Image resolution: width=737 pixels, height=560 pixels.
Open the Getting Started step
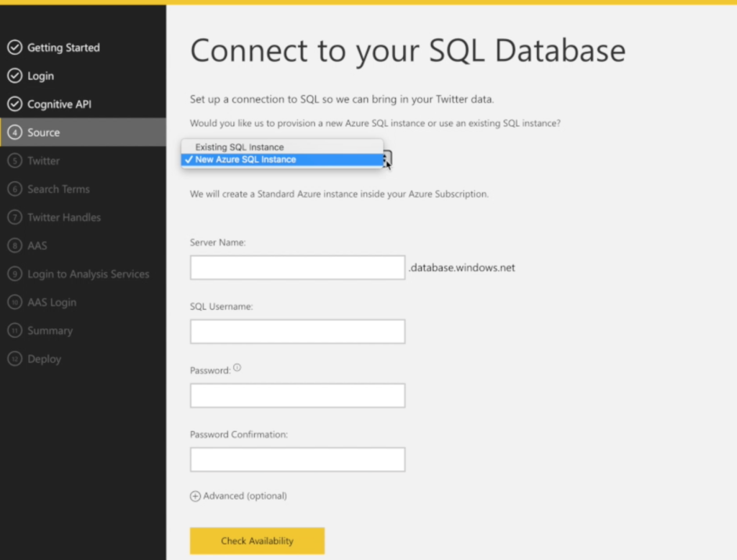[63, 48]
